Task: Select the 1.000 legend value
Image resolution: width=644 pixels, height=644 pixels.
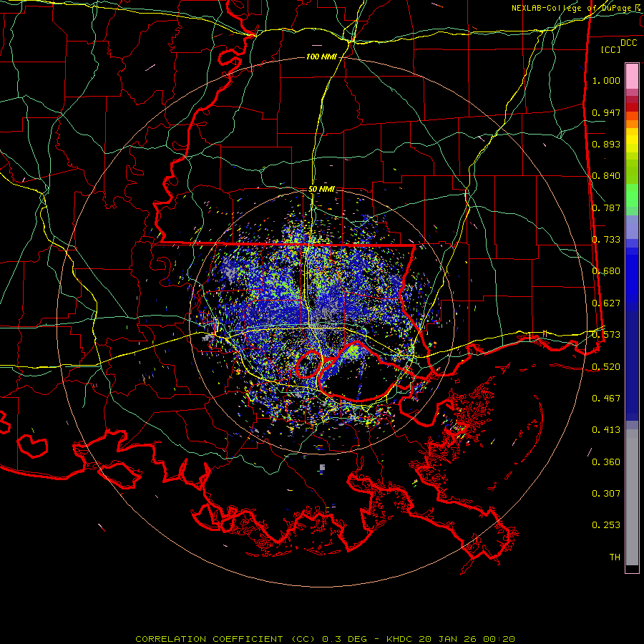Action: coord(606,80)
